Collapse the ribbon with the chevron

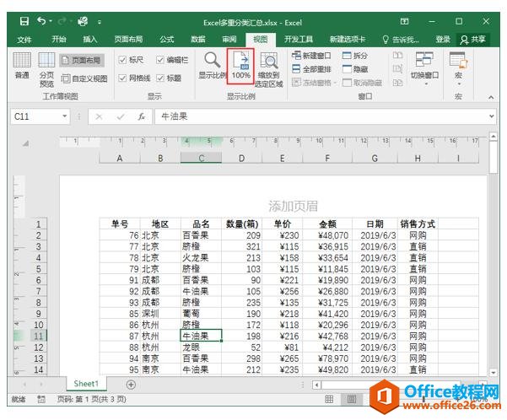[491, 97]
